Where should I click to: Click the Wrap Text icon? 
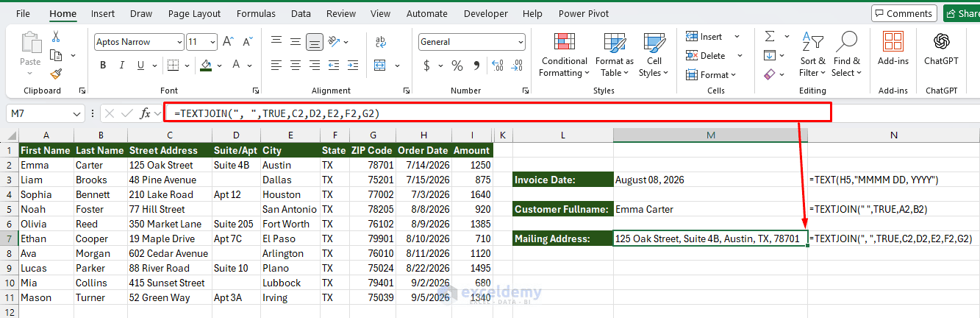click(382, 42)
